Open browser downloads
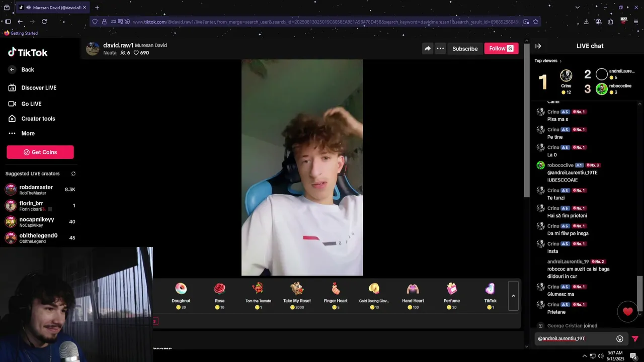 pyautogui.click(x=586, y=22)
